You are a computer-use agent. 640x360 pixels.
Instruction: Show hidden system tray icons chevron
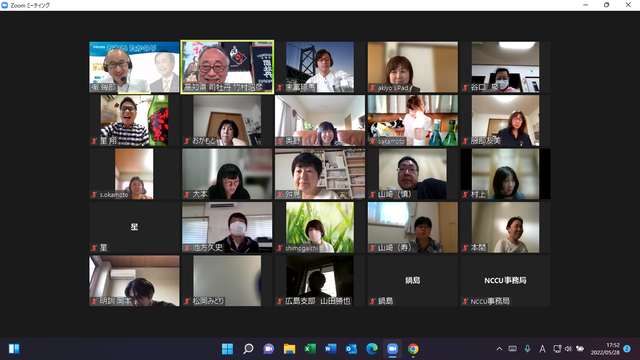point(499,349)
